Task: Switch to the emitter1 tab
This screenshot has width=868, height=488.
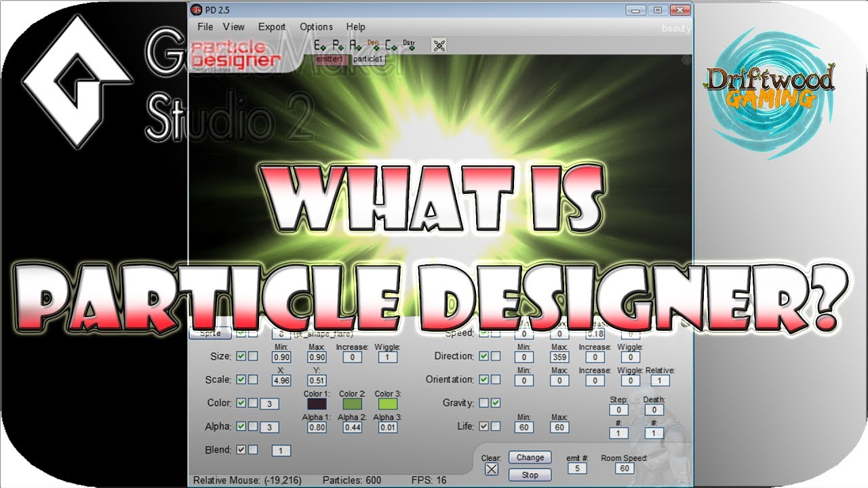Action: (x=332, y=60)
